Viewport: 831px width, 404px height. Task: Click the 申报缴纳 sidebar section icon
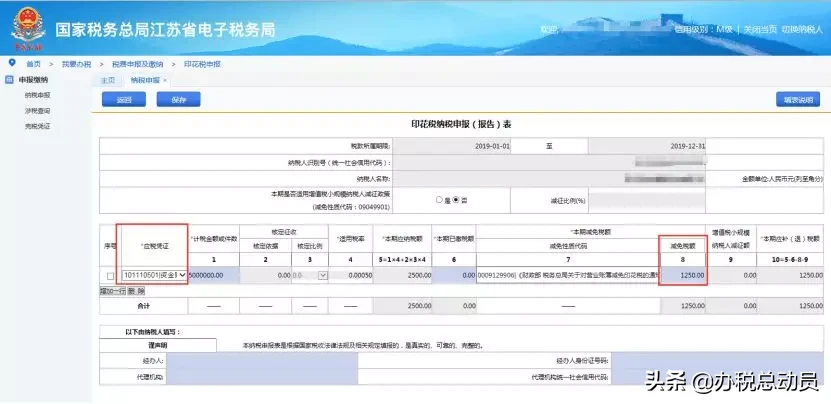(x=8, y=80)
